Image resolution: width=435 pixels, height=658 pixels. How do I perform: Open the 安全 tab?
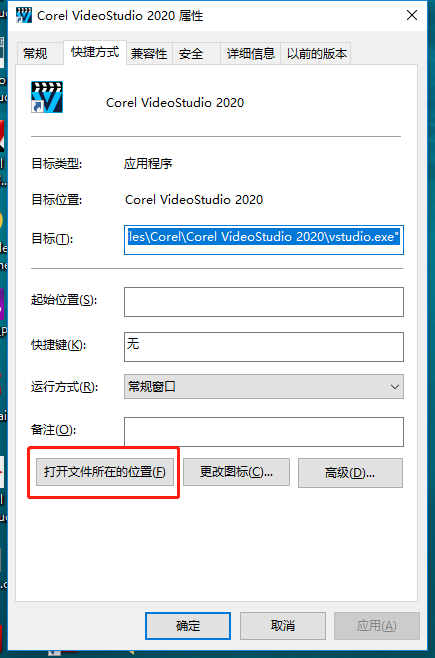pos(191,54)
